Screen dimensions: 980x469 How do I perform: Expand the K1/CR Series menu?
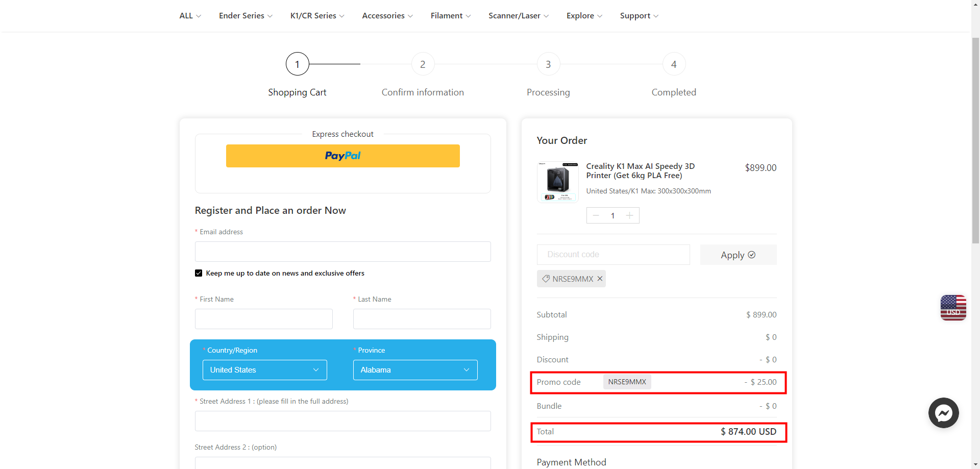(x=317, y=16)
